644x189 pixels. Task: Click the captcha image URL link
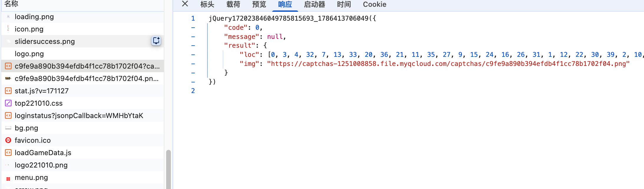point(448,64)
